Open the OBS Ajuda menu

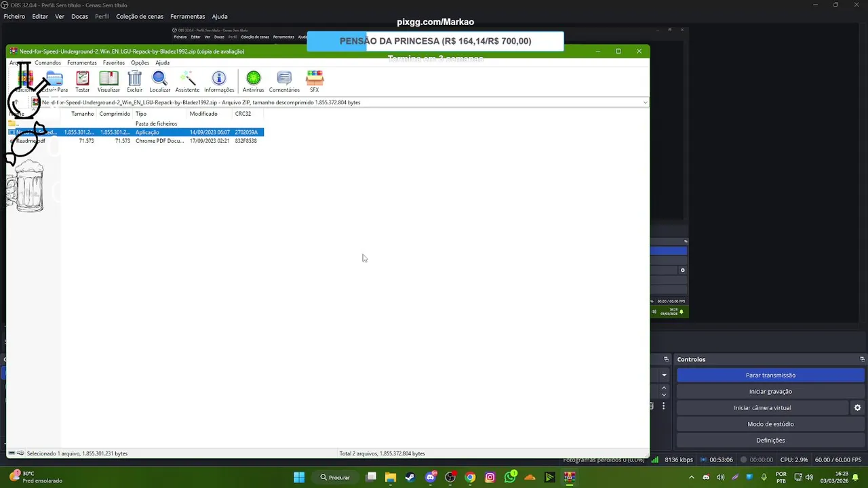click(220, 16)
